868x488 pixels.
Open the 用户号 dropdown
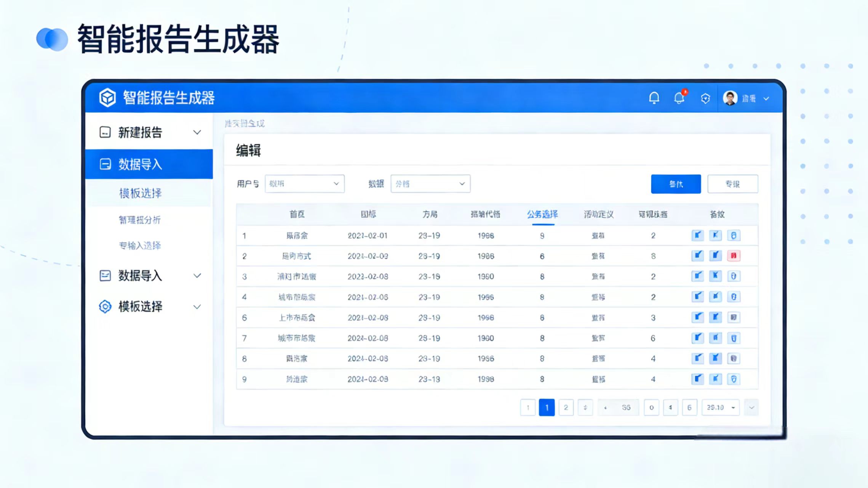point(305,184)
